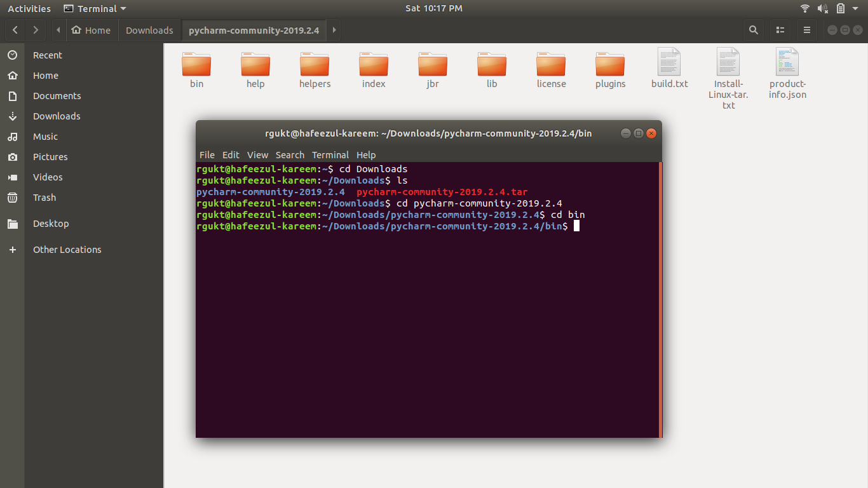
Task: Open the Terminal Edit menu
Action: (231, 155)
